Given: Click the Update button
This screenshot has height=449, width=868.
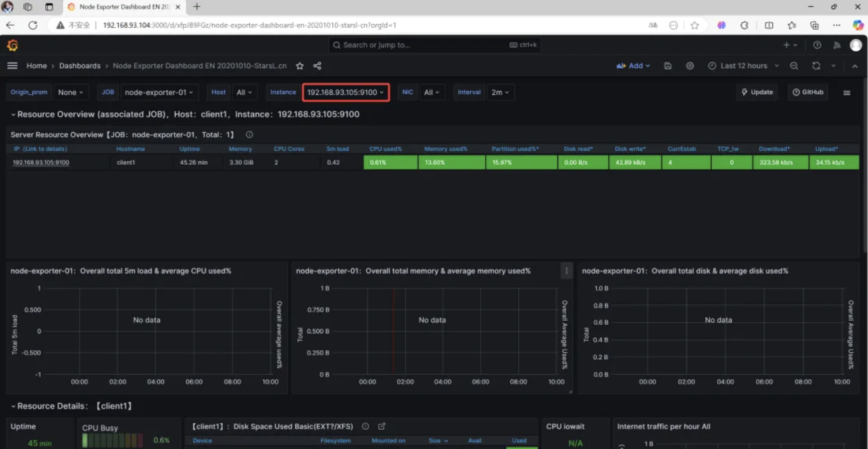Looking at the screenshot, I should [757, 92].
